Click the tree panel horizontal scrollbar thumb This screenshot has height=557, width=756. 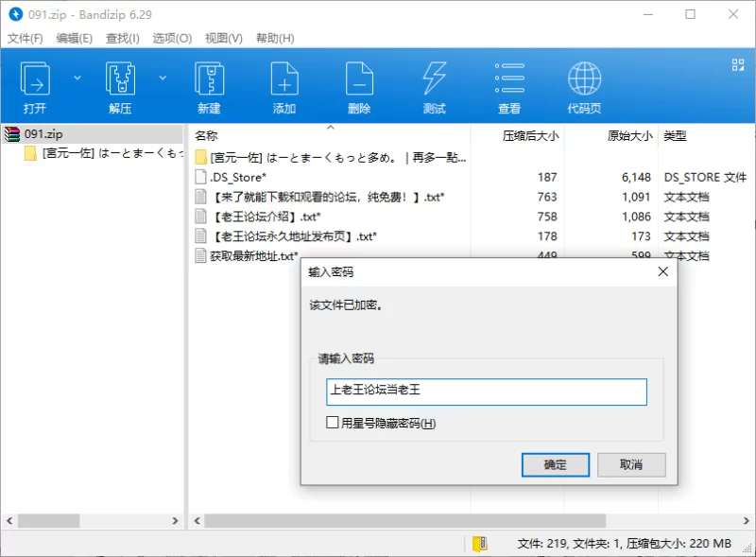coord(49,521)
